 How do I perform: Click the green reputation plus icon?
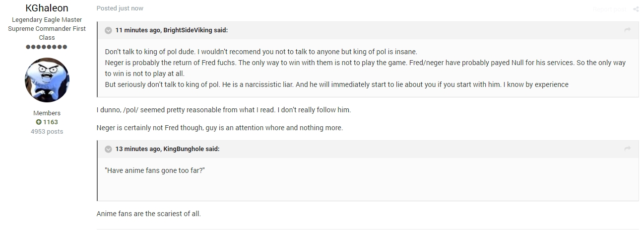38,122
